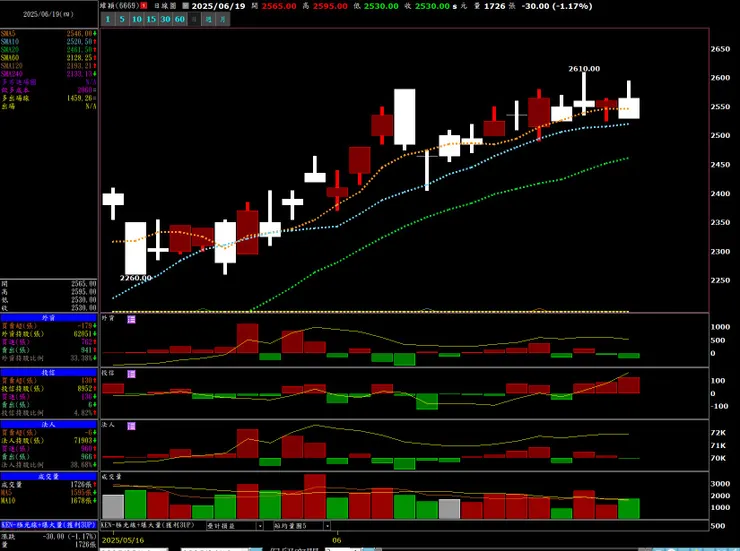Click the SMA120 indicator row

click(x=49, y=66)
